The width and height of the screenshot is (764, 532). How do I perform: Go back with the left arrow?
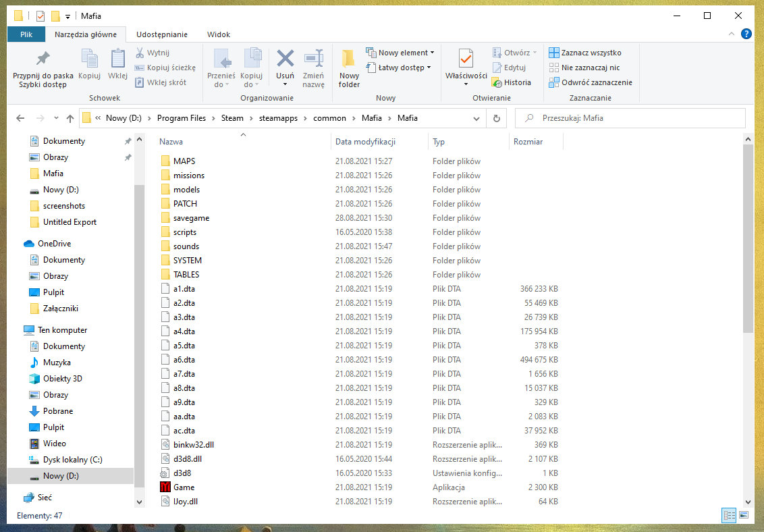(x=20, y=118)
